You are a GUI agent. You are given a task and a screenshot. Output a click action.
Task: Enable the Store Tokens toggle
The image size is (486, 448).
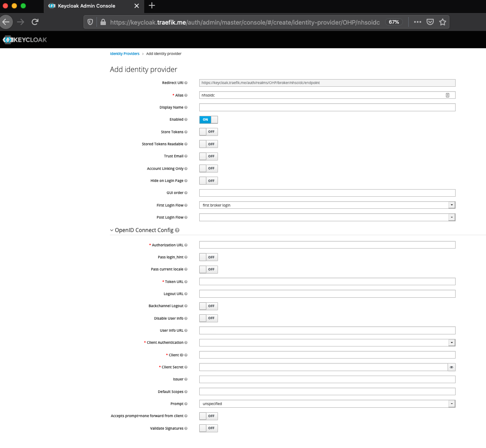[x=208, y=131]
